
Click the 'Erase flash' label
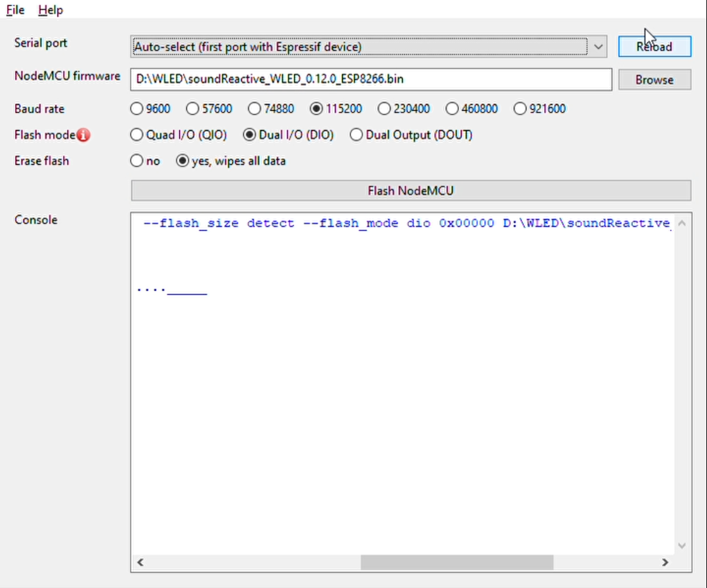point(41,161)
